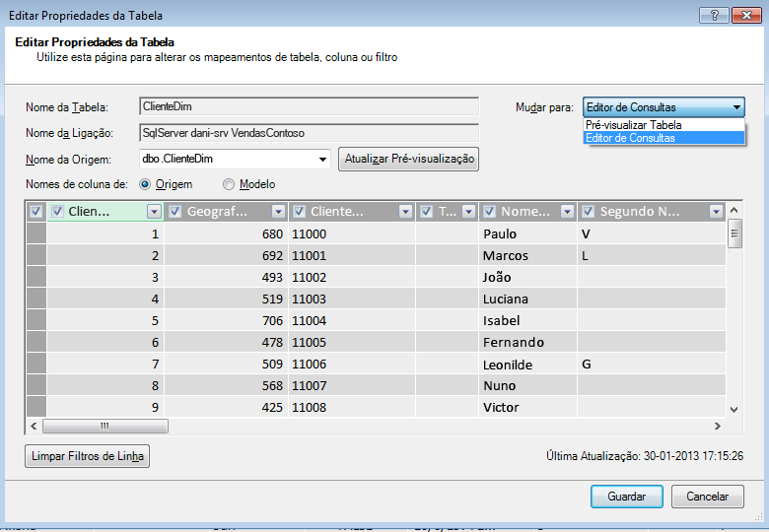This screenshot has width=769, height=532.
Task: Click the vertical scrollbar down arrow
Action: 734,410
